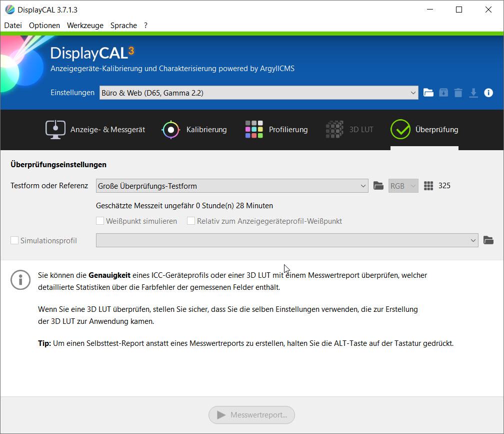This screenshot has width=504, height=434.
Task: Open the Optionen menu
Action: [44, 26]
